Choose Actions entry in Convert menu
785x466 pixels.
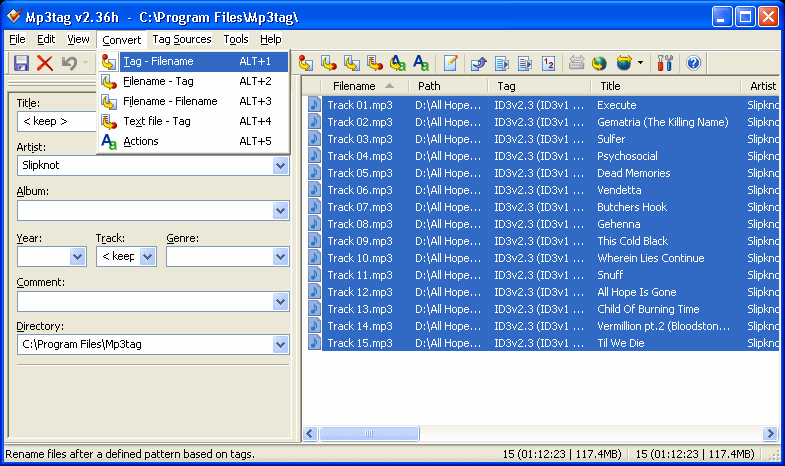pos(193,142)
